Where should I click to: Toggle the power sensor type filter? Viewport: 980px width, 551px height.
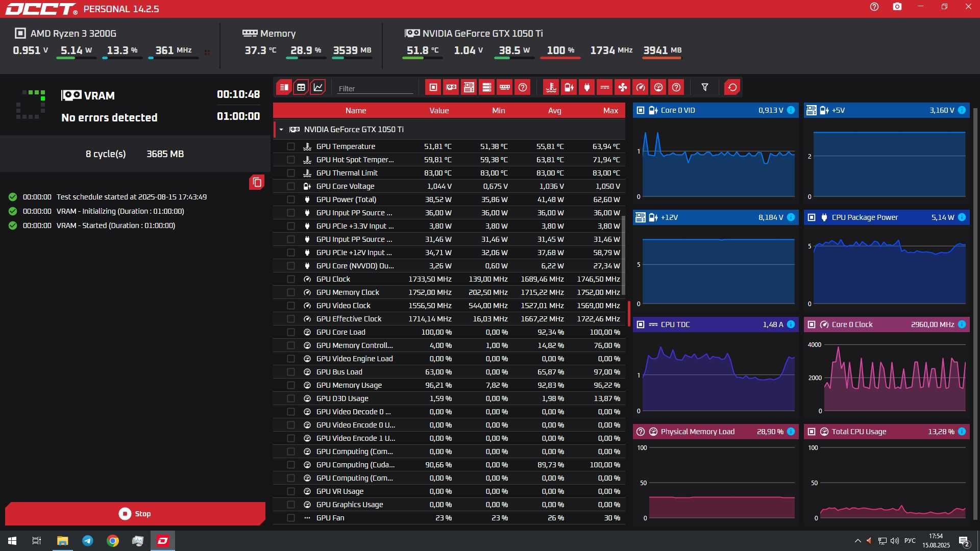(x=587, y=87)
